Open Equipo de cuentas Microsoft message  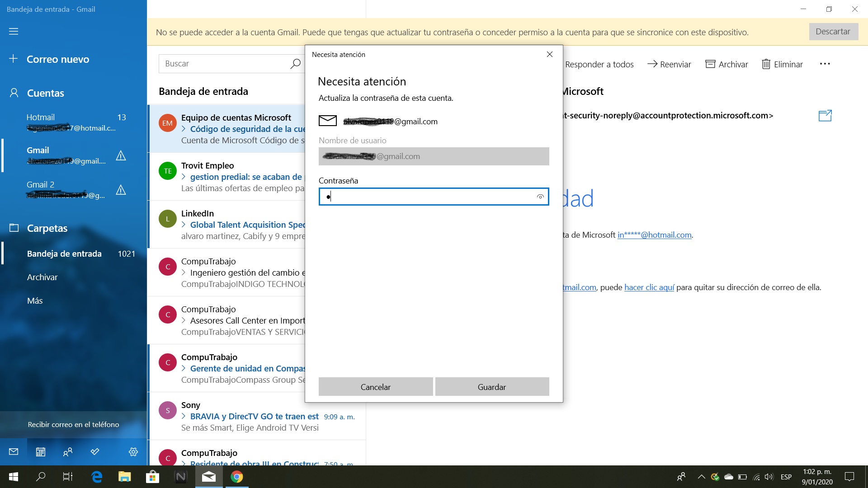click(x=226, y=129)
